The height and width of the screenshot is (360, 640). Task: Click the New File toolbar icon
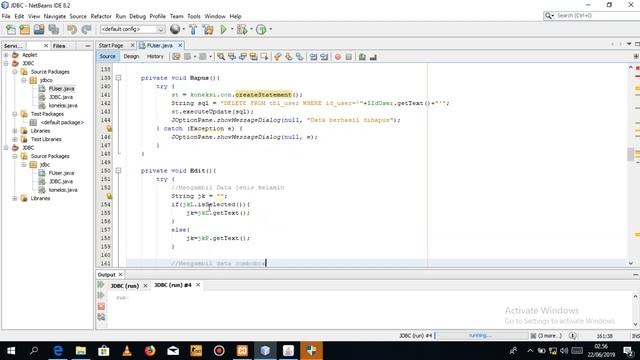(x=11, y=29)
